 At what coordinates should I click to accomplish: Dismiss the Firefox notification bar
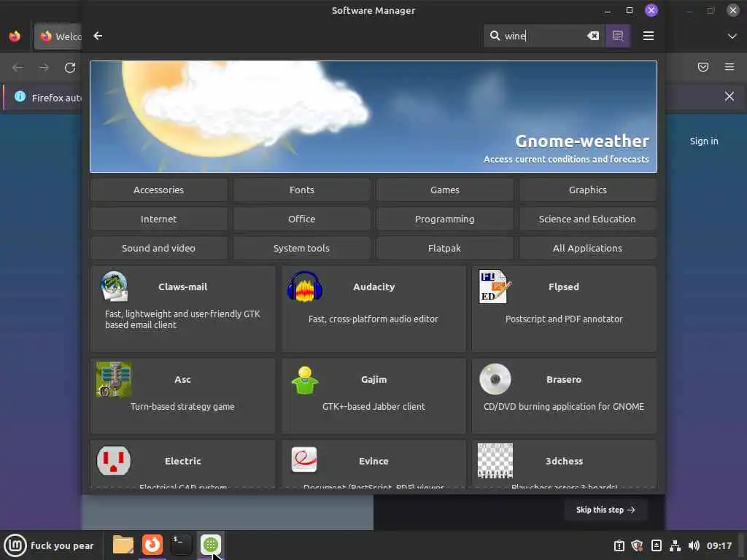pos(729,97)
